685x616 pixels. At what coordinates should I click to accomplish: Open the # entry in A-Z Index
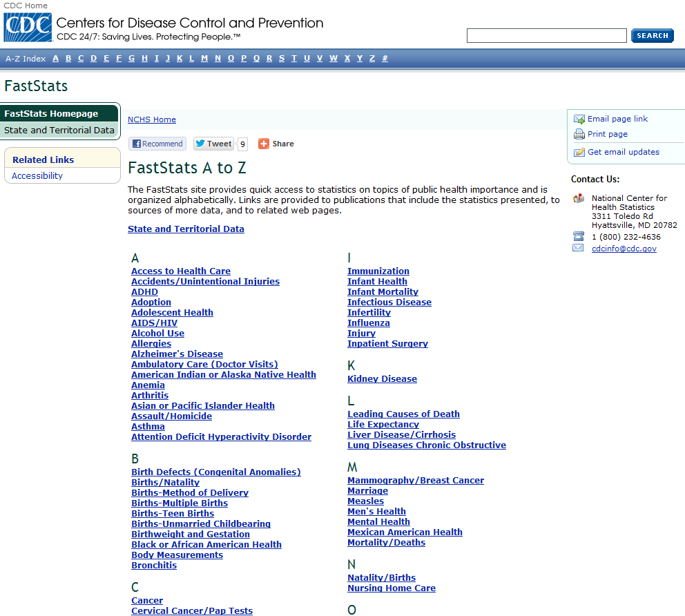pos(385,59)
